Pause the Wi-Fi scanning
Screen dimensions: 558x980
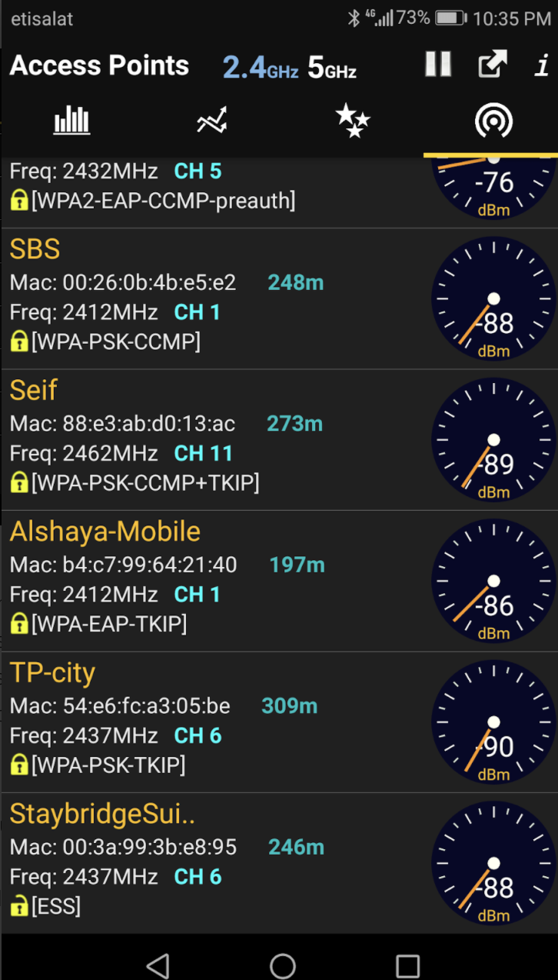[438, 65]
